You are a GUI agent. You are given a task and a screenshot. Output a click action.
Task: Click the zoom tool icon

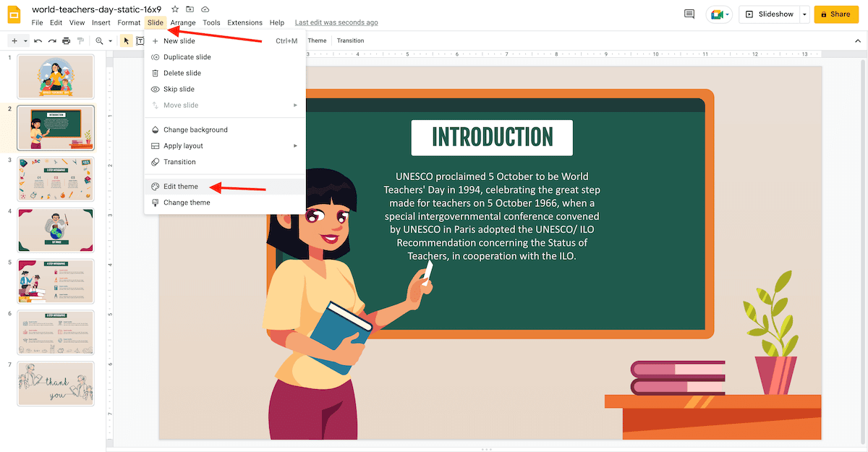point(97,40)
